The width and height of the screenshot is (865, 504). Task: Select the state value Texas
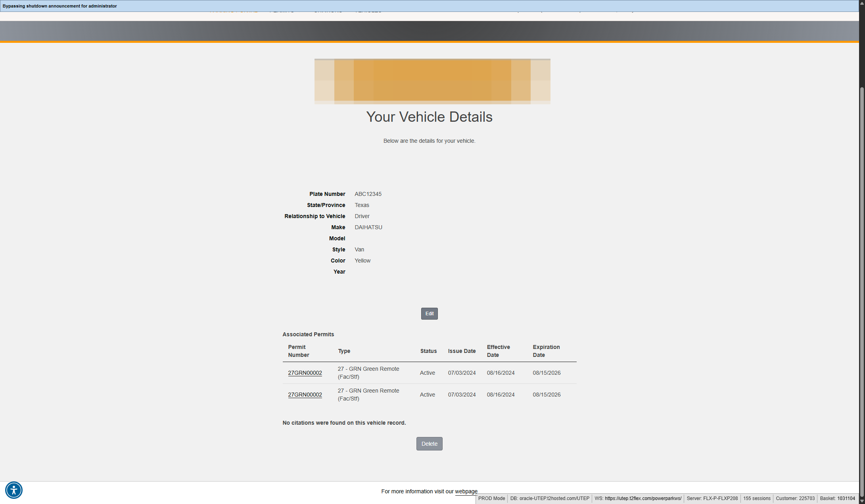click(362, 205)
